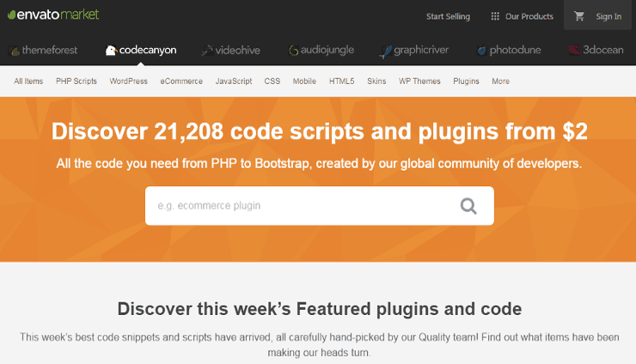Screen dimensions: 636x364
Task: Open the eCommerce category
Action: pos(181,81)
